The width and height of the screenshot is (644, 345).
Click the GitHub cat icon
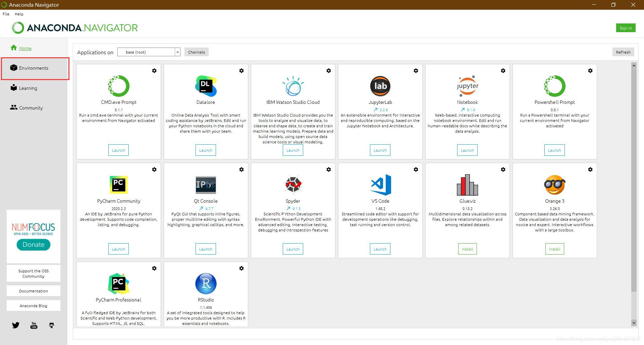coord(52,325)
